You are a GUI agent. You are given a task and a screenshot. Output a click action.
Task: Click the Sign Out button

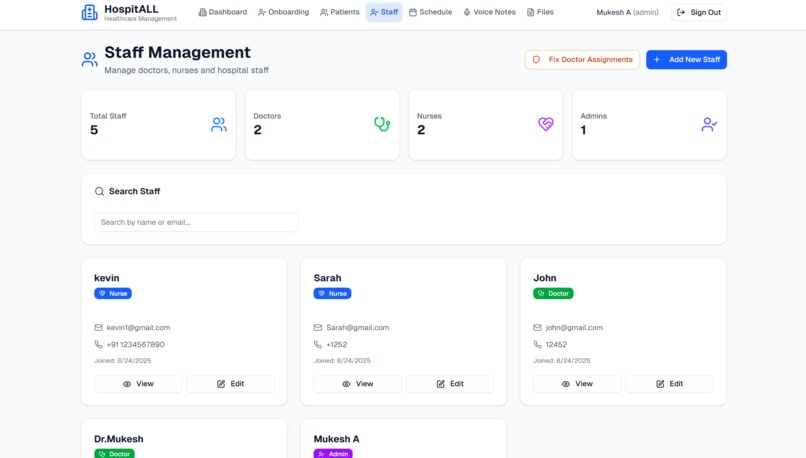pyautogui.click(x=699, y=12)
